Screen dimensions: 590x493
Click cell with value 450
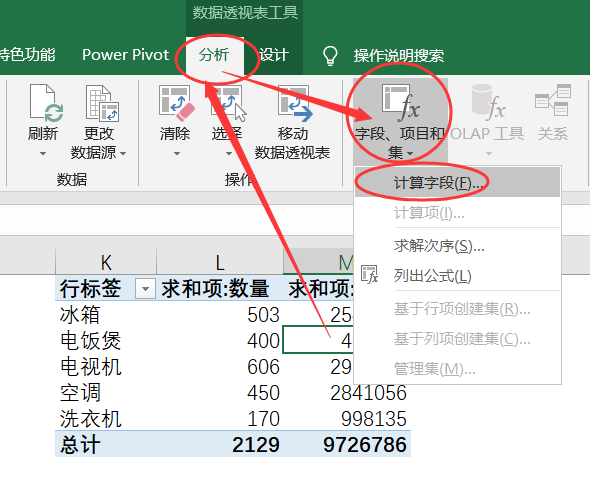(220, 393)
